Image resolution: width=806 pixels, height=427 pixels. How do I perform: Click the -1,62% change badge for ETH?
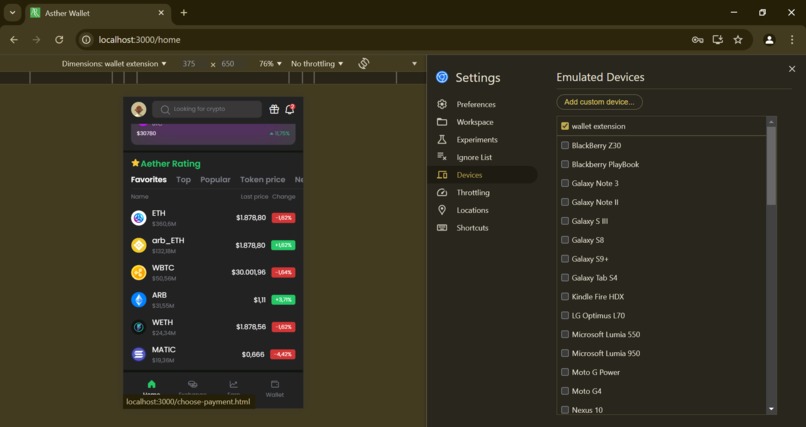click(283, 218)
